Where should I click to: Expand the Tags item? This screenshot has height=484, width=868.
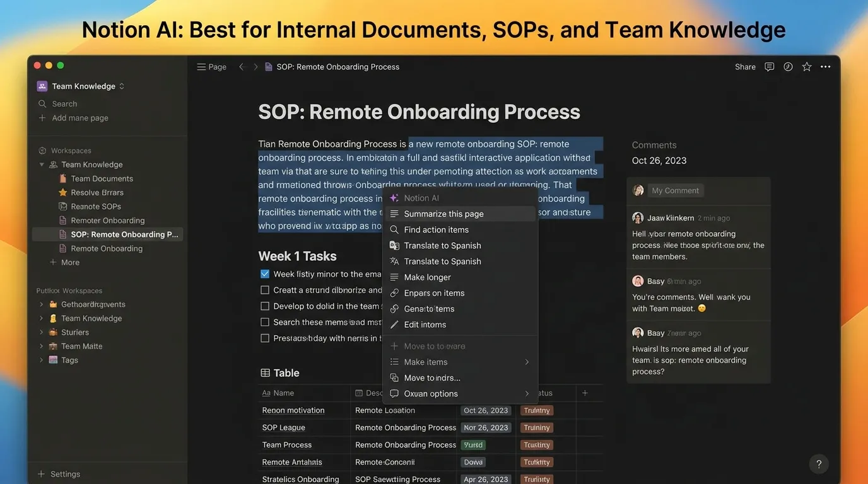coord(42,360)
